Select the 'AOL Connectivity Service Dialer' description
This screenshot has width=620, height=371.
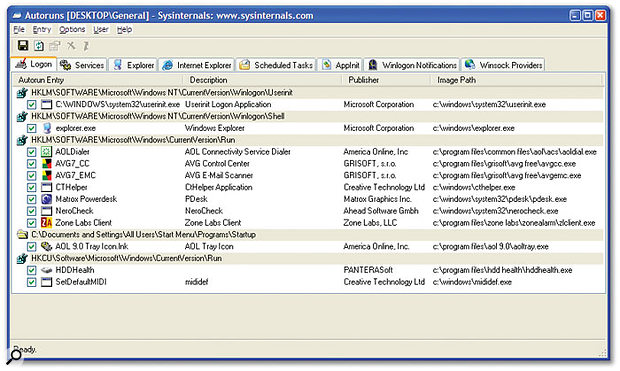[238, 152]
